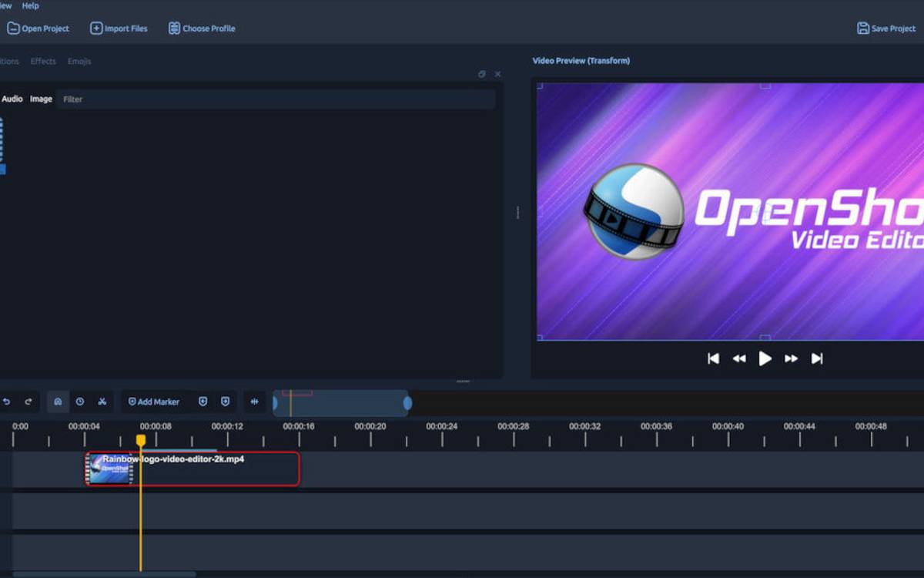Redo the last undone action

coord(28,402)
